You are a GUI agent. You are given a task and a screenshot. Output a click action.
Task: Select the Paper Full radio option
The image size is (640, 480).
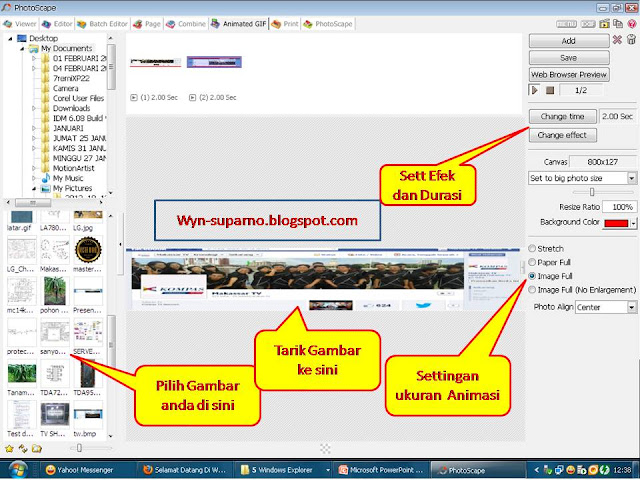coord(532,262)
